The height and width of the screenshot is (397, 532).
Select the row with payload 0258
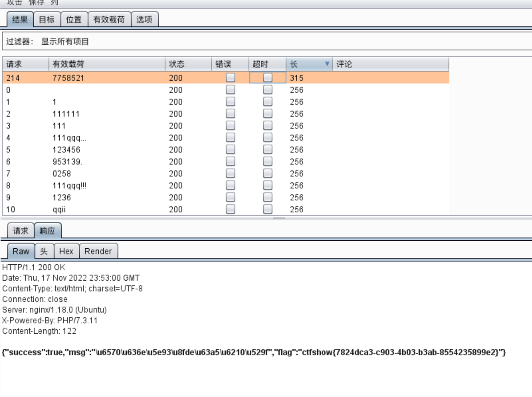click(226, 173)
